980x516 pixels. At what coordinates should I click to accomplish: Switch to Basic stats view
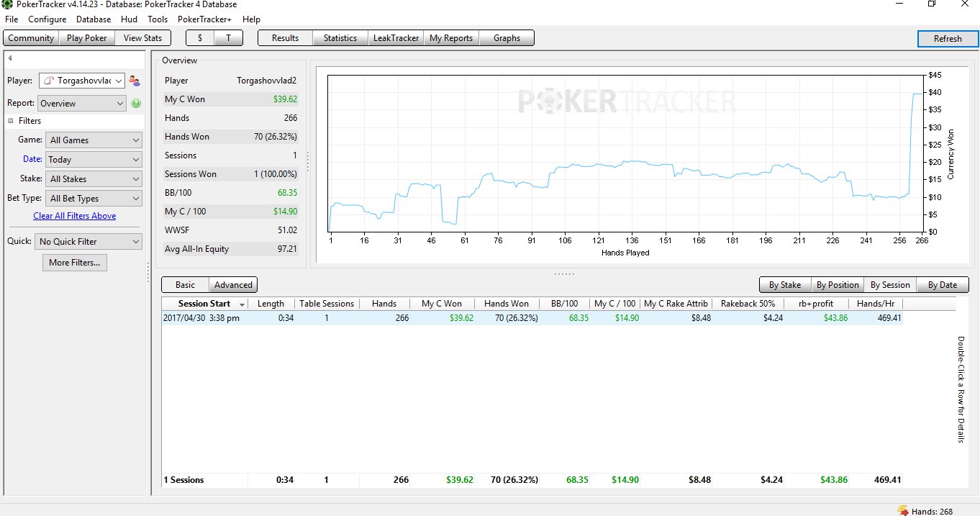185,285
